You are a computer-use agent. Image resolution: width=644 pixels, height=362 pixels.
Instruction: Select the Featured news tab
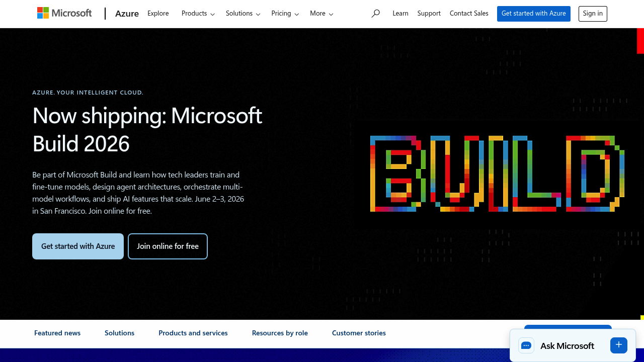point(57,333)
